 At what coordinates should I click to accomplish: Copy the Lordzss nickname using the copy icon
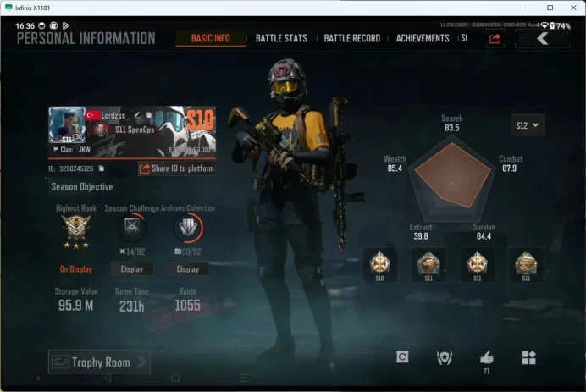(x=149, y=115)
